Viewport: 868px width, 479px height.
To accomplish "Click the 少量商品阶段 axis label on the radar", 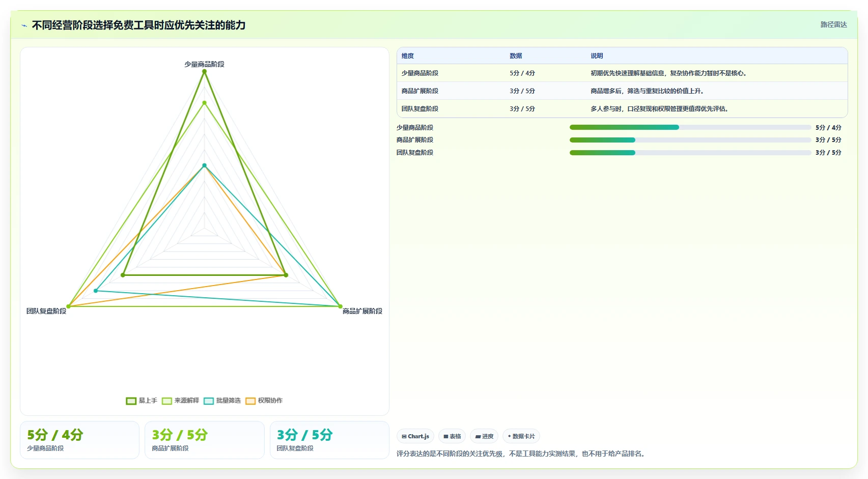I will [x=204, y=64].
